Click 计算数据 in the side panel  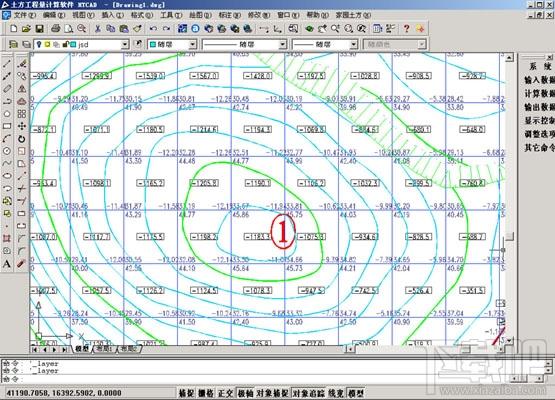click(x=539, y=93)
